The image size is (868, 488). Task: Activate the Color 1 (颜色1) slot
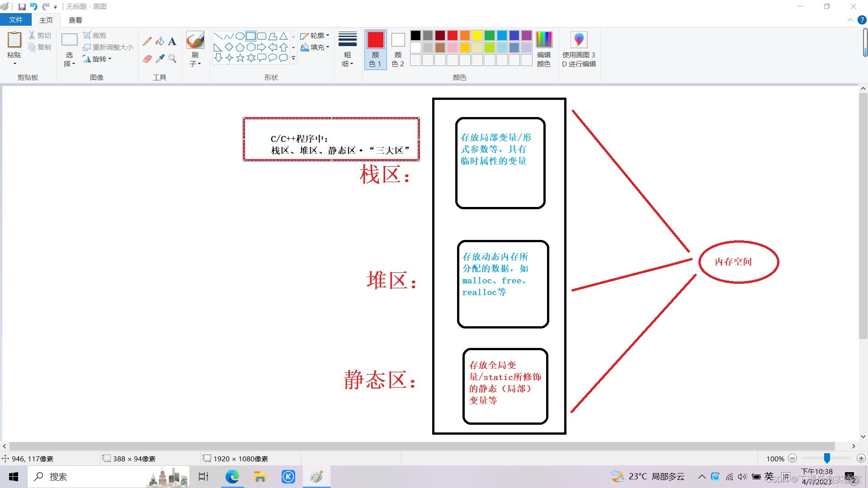[x=375, y=48]
